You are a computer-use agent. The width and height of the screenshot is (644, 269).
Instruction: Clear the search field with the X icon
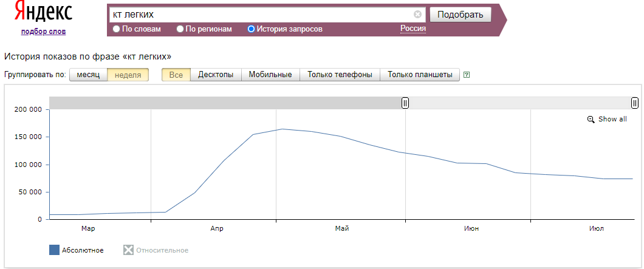[x=418, y=15]
